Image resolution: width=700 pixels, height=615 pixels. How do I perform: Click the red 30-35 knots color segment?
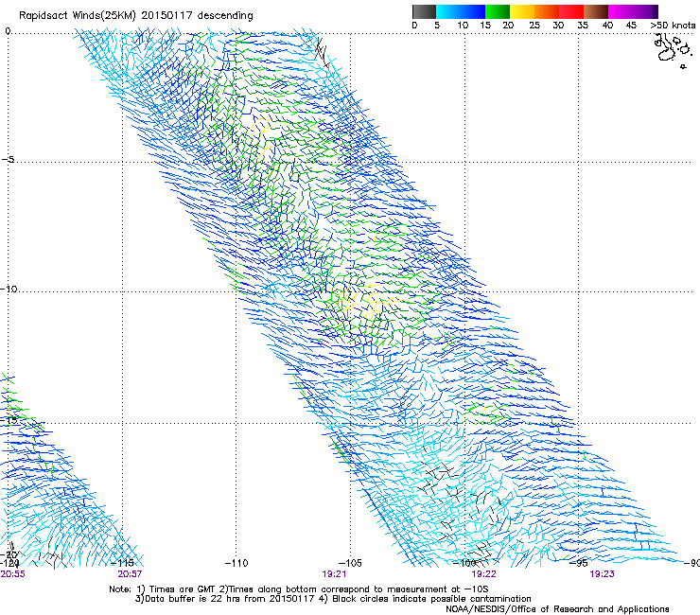(571, 11)
